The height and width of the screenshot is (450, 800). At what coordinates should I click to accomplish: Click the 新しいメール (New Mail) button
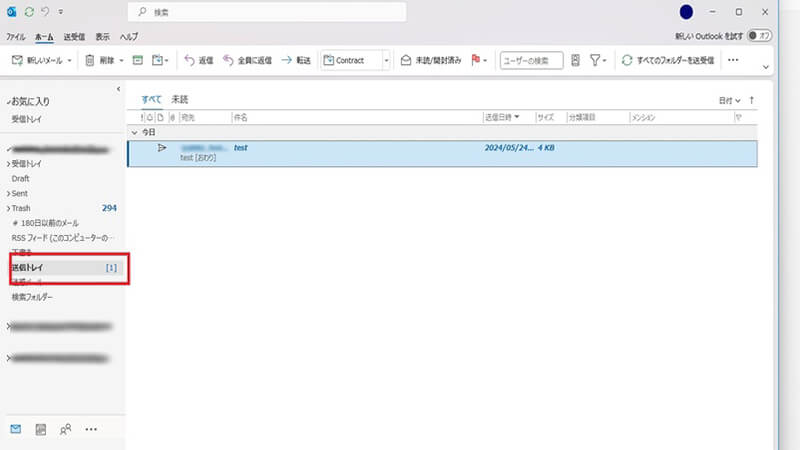point(38,60)
